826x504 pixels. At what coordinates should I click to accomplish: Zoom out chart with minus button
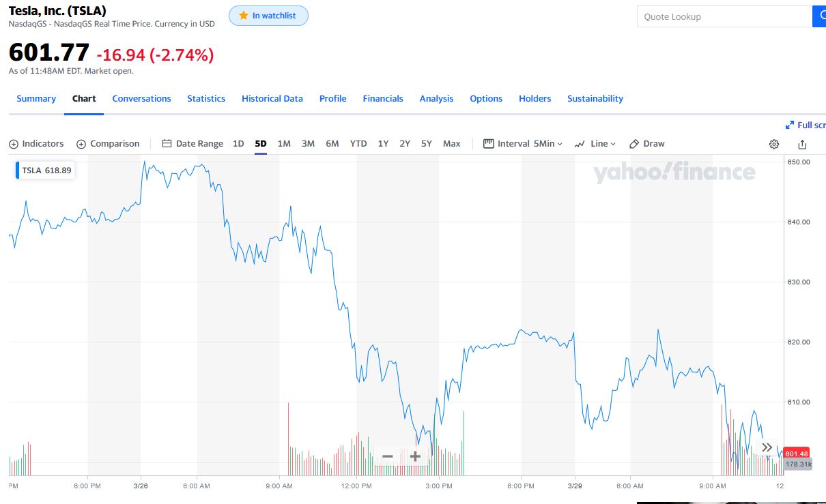point(387,456)
